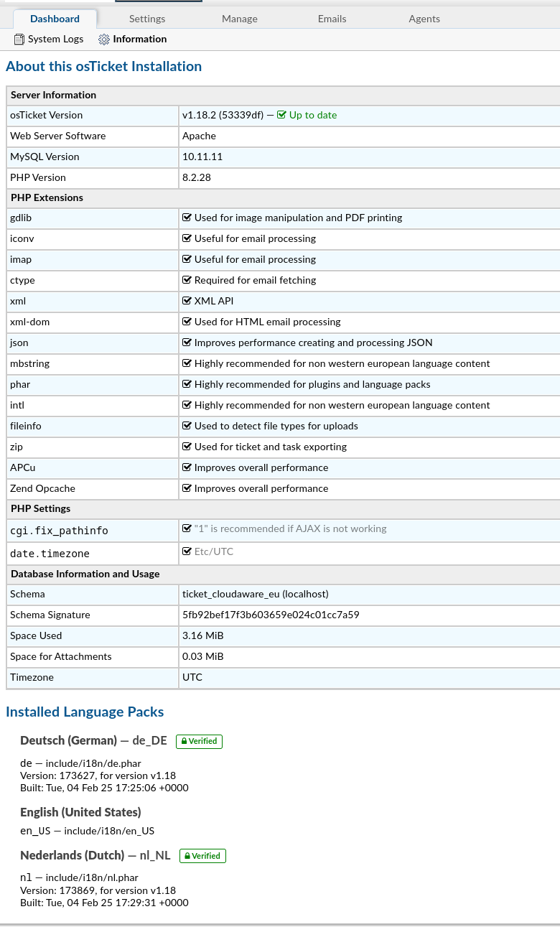This screenshot has width=560, height=927.
Task: Click the check icon in the date.timezone row
Action: 187,551
